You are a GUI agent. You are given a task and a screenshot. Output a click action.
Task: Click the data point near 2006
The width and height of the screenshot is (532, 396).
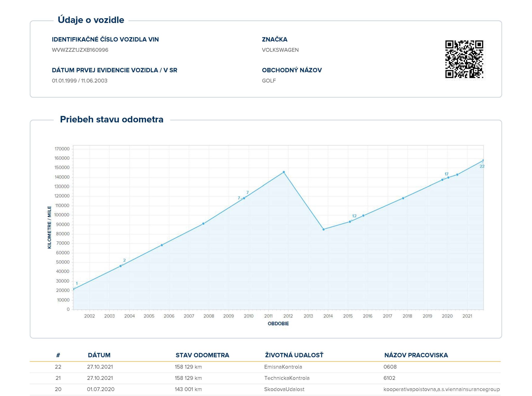pyautogui.click(x=162, y=245)
